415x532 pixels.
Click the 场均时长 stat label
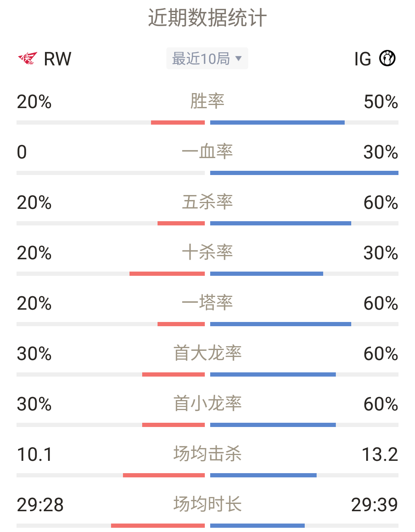[x=207, y=504]
